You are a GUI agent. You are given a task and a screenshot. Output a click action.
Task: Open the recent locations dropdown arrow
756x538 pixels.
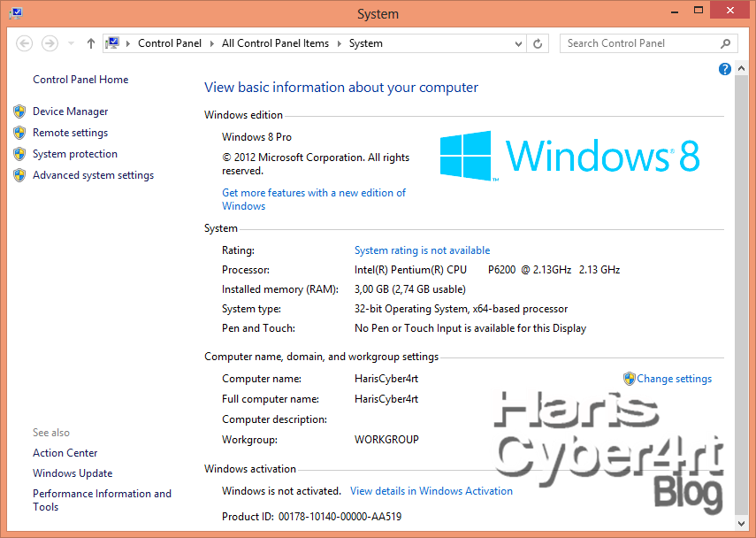pyautogui.click(x=71, y=43)
